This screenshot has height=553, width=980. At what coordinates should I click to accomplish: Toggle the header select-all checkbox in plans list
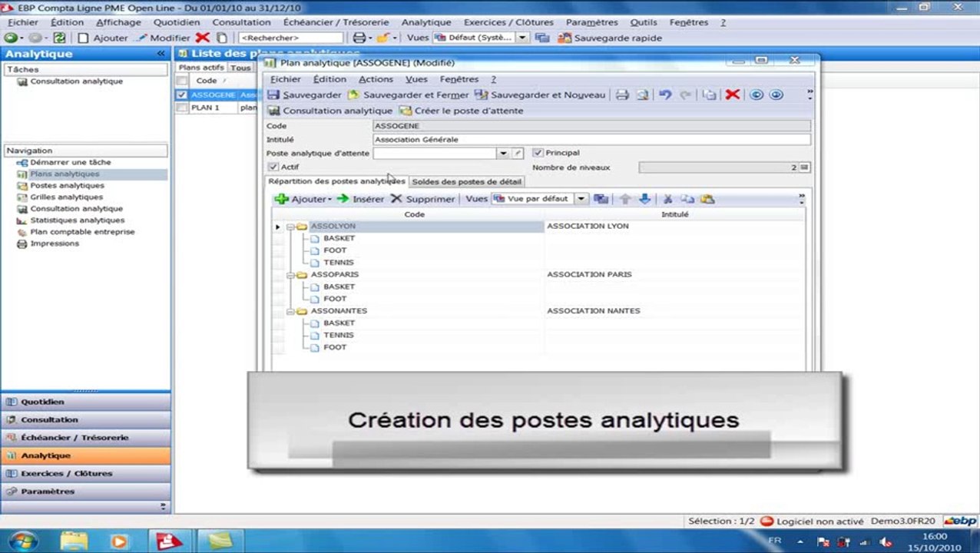(181, 81)
